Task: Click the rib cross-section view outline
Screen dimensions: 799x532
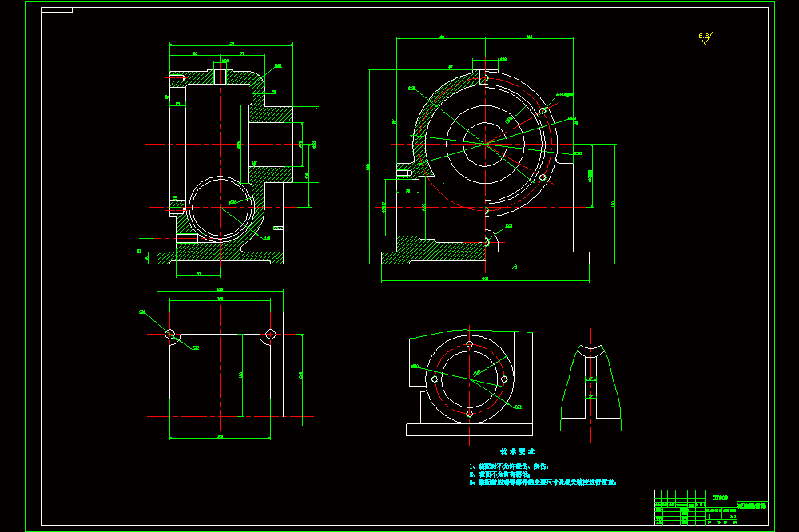Action: click(591, 388)
